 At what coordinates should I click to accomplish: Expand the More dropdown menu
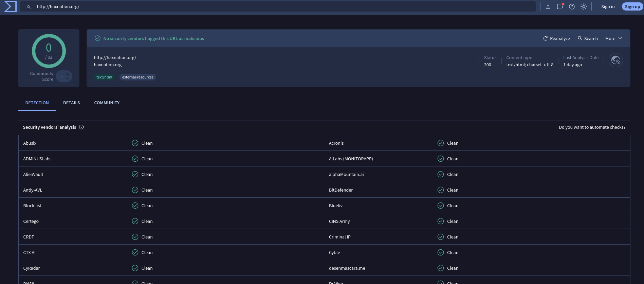coord(614,38)
